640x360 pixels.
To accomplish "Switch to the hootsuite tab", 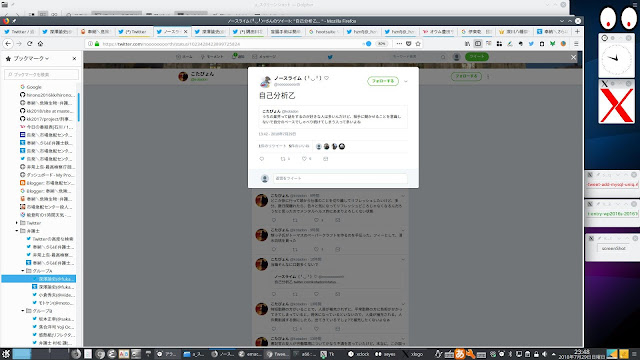I will point(323,31).
